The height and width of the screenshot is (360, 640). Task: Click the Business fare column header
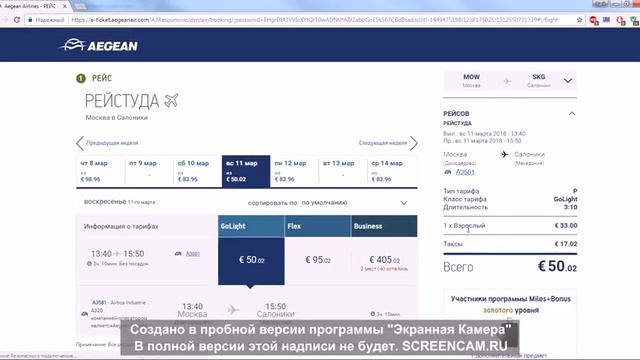pyautogui.click(x=384, y=226)
